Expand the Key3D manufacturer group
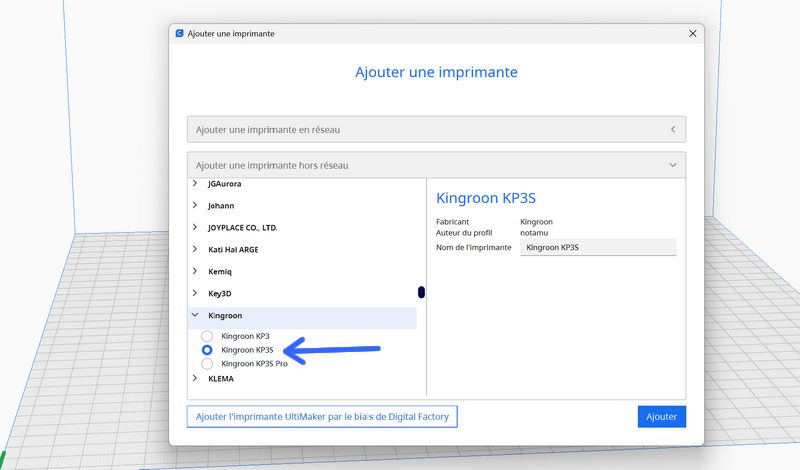Image resolution: width=800 pixels, height=470 pixels. (x=195, y=293)
